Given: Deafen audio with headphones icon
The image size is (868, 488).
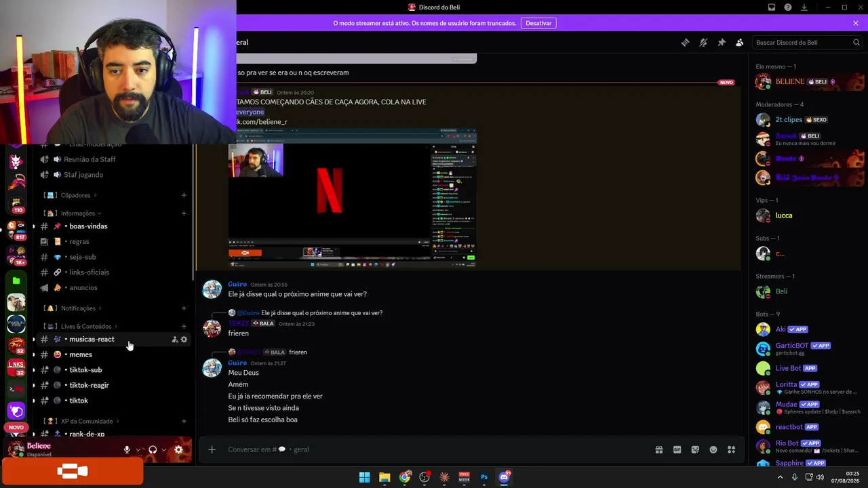Looking at the screenshot, I should point(153,449).
